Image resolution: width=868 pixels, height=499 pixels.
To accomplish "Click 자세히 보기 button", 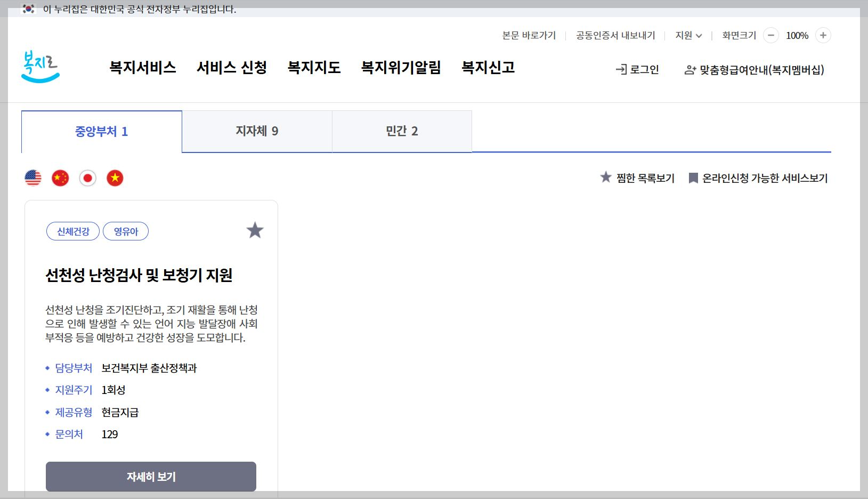I will pyautogui.click(x=151, y=477).
